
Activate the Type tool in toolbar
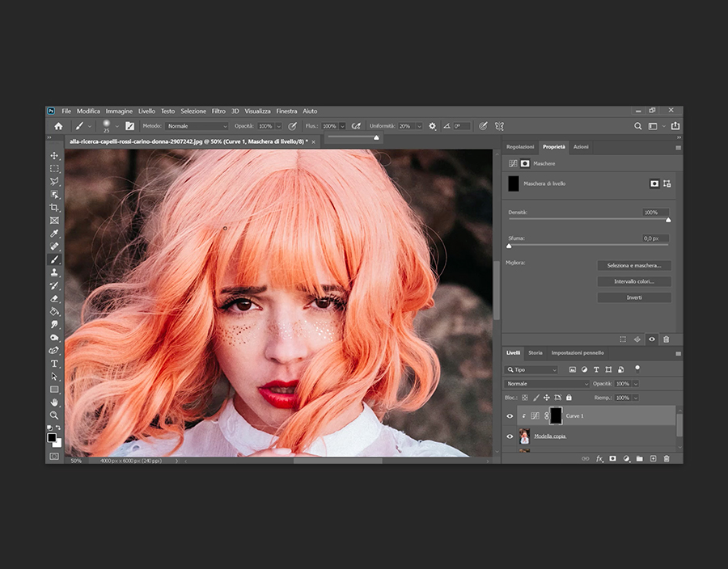click(54, 364)
